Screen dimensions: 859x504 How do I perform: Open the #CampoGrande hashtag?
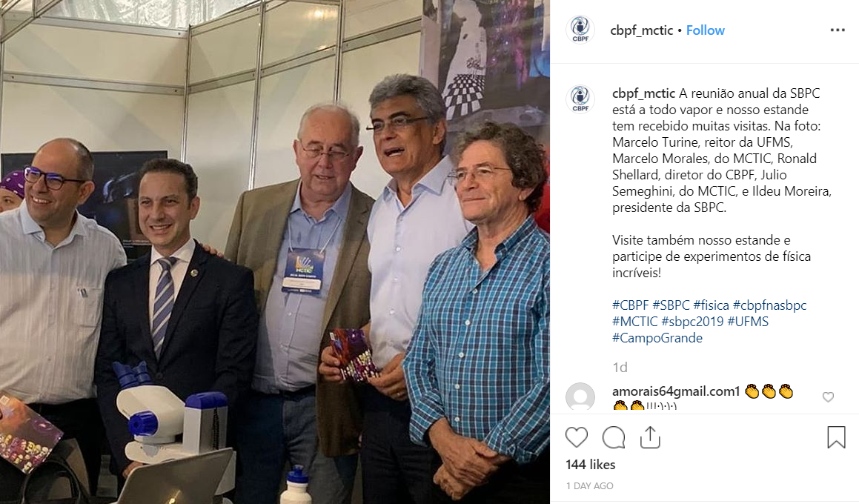(657, 338)
